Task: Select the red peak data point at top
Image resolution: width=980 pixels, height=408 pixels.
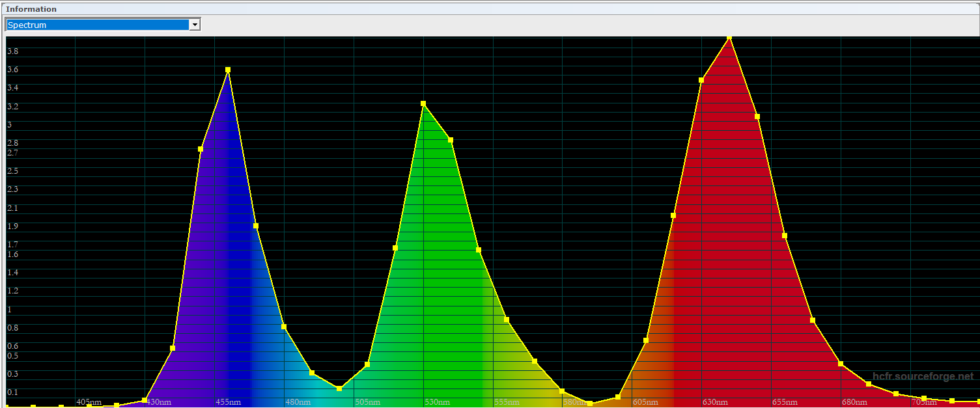Action: pyautogui.click(x=729, y=38)
